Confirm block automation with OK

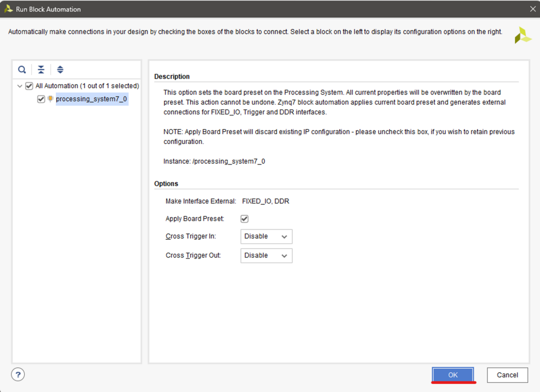tap(453, 375)
